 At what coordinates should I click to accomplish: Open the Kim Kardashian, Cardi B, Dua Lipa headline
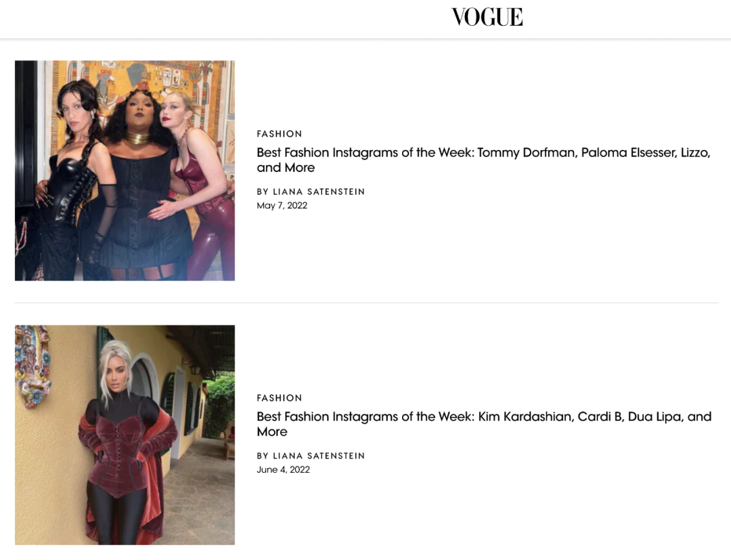click(484, 424)
